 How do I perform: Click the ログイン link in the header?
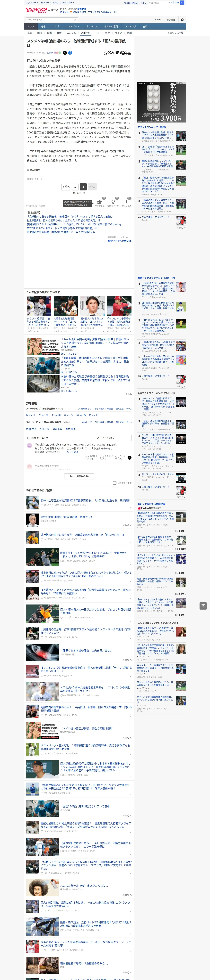coord(64,12)
